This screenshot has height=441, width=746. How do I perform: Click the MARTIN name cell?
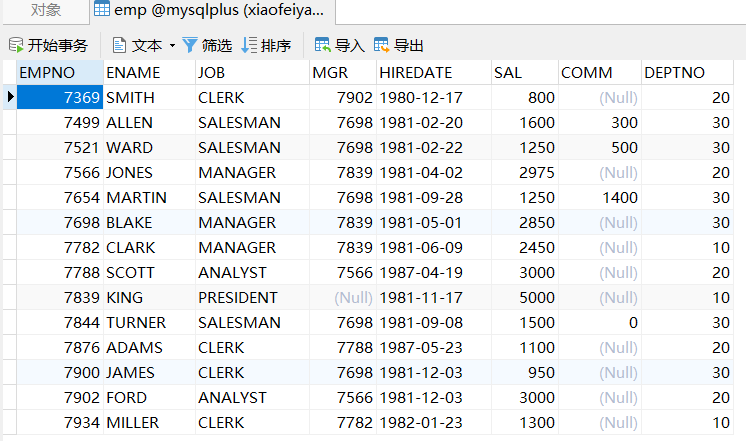point(149,197)
